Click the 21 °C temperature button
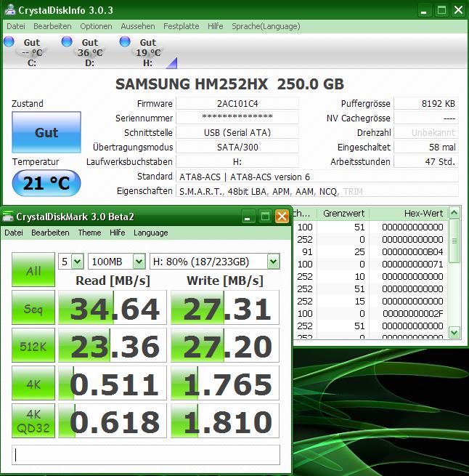Viewport: 469px width, 476px height. pos(46,183)
